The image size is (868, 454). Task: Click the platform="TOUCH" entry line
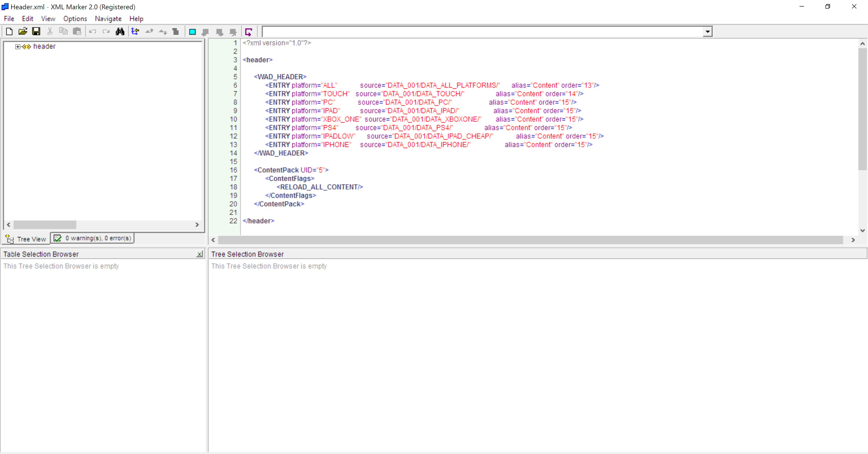(424, 94)
